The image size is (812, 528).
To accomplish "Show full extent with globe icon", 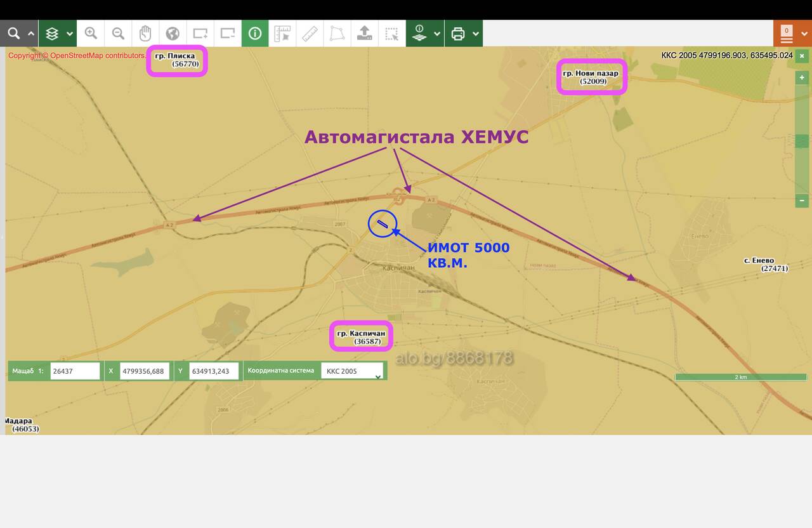I will [x=173, y=33].
